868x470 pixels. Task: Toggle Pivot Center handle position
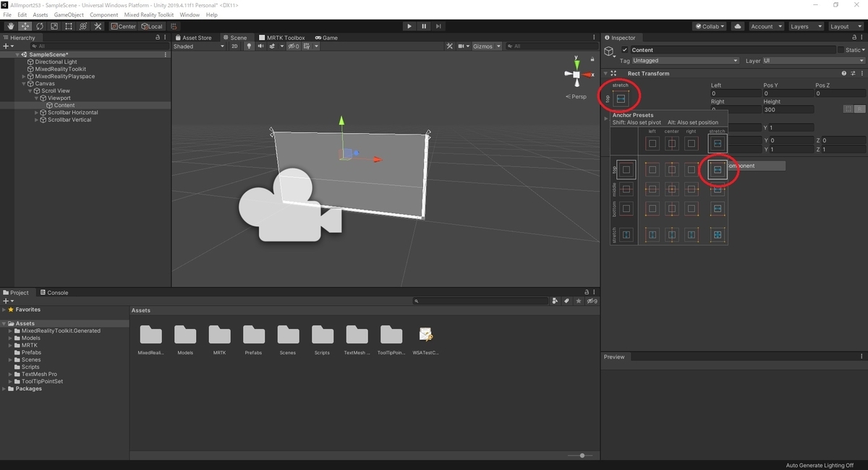(123, 26)
